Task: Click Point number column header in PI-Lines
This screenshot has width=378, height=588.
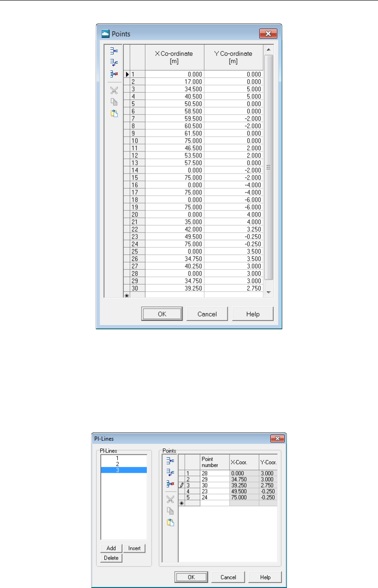Action: [214, 462]
